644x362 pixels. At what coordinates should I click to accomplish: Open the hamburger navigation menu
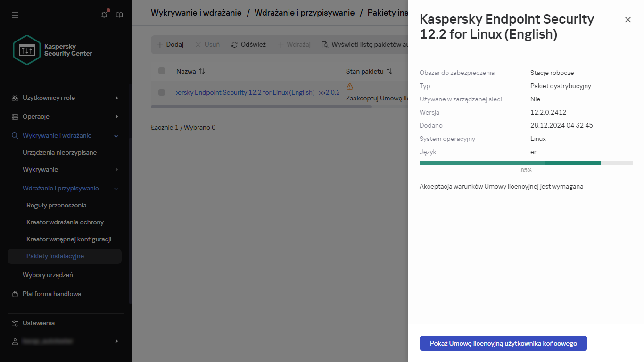pyautogui.click(x=15, y=15)
